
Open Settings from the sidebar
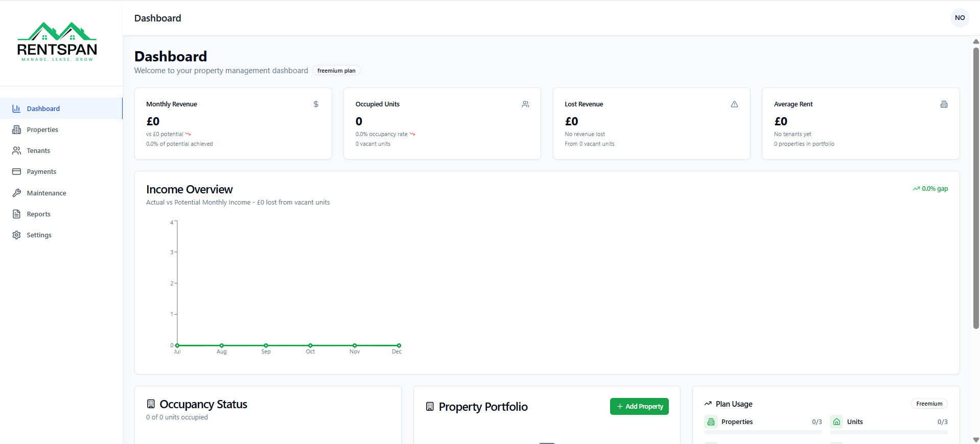(39, 235)
